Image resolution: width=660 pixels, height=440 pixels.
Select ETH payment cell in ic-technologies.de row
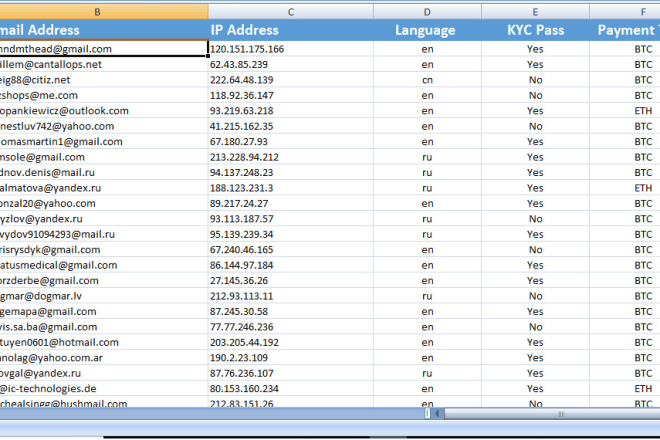(x=625, y=389)
